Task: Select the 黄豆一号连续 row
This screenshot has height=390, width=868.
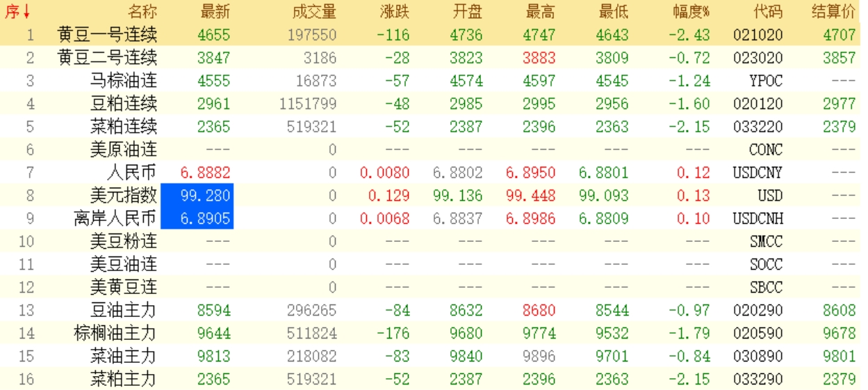Action: tap(107, 35)
